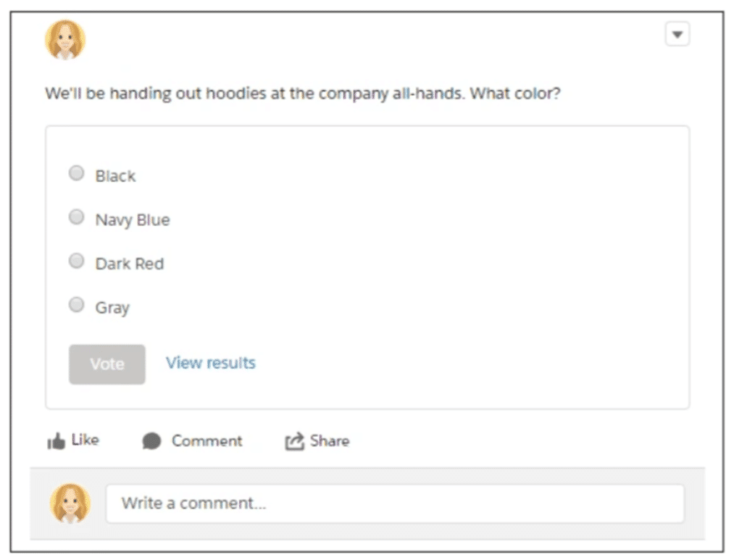Click the Like text label
Screen dimensions: 734x560
tap(85, 440)
